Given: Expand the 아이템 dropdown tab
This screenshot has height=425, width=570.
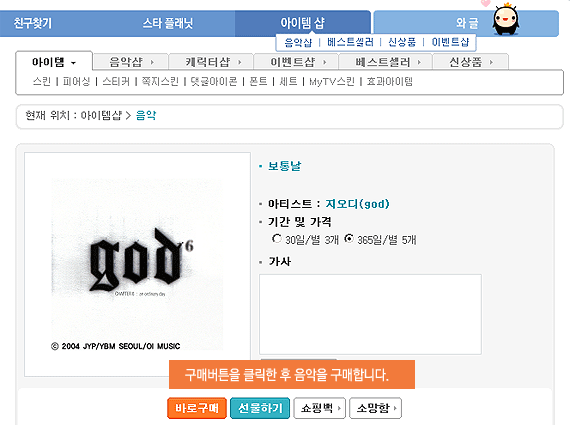Looking at the screenshot, I should [54, 62].
